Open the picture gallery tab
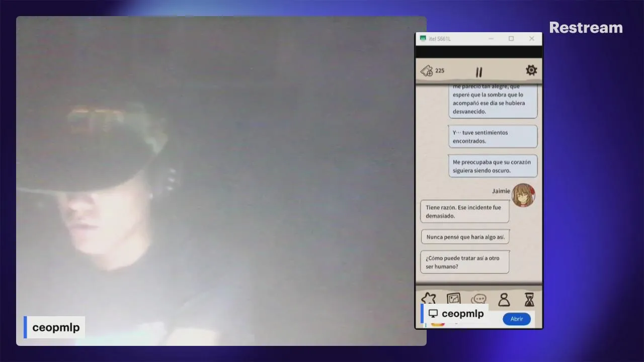This screenshot has width=644, height=362. tap(453, 299)
